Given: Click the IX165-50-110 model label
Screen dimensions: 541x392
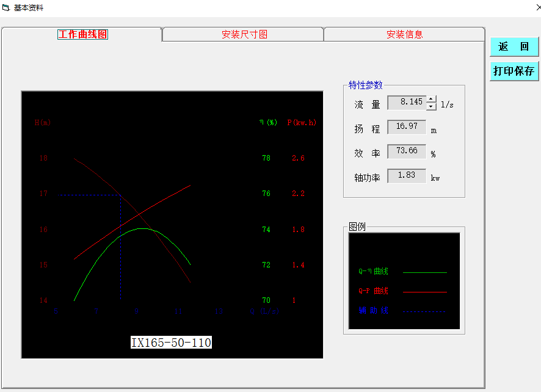Looking at the screenshot, I should (x=171, y=343).
